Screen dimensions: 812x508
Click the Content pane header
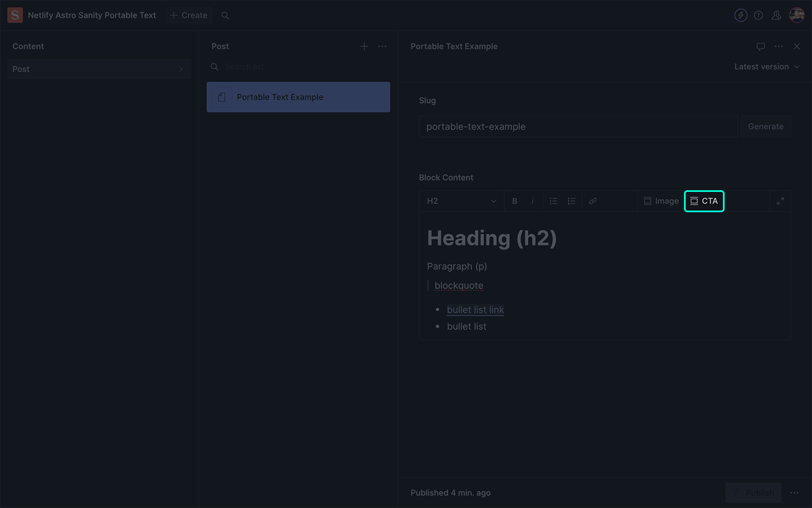click(28, 46)
